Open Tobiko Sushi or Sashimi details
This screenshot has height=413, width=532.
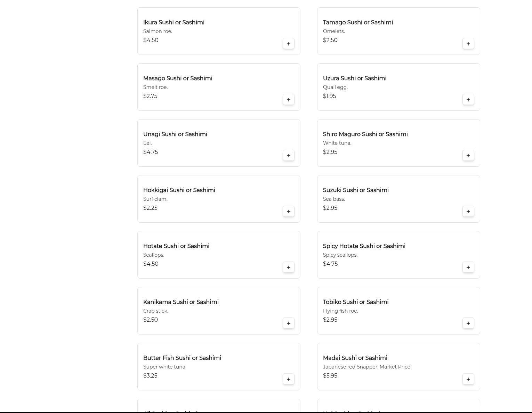click(x=356, y=302)
